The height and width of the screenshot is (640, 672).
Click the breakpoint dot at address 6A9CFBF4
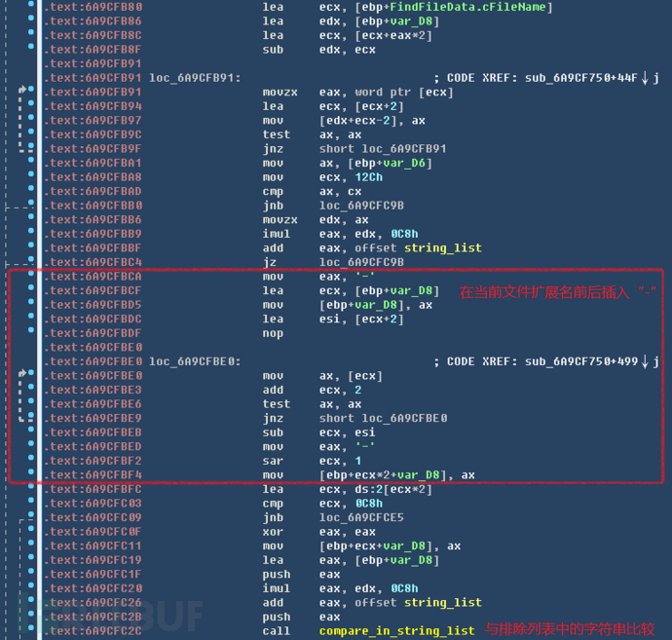click(x=31, y=471)
